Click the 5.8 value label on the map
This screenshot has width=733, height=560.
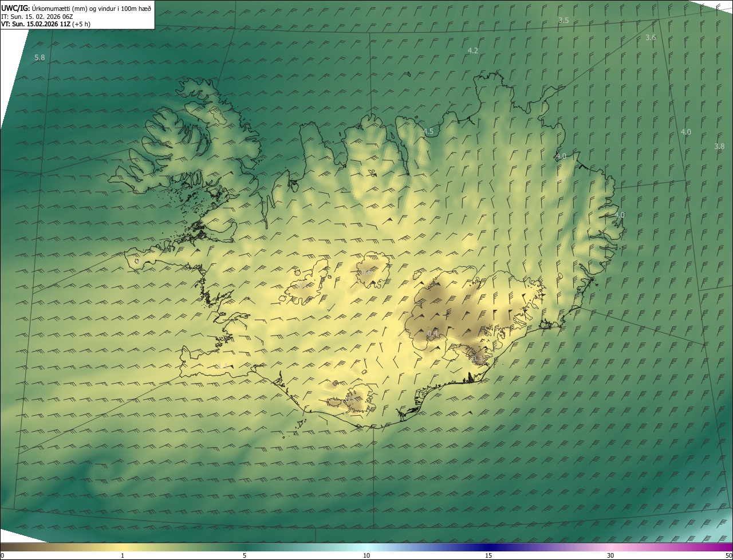[x=40, y=58]
